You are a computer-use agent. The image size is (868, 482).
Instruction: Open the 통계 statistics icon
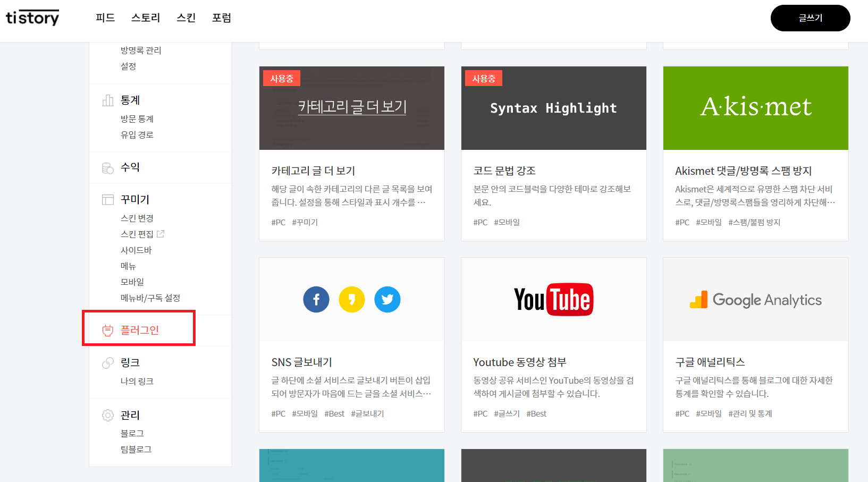(108, 100)
